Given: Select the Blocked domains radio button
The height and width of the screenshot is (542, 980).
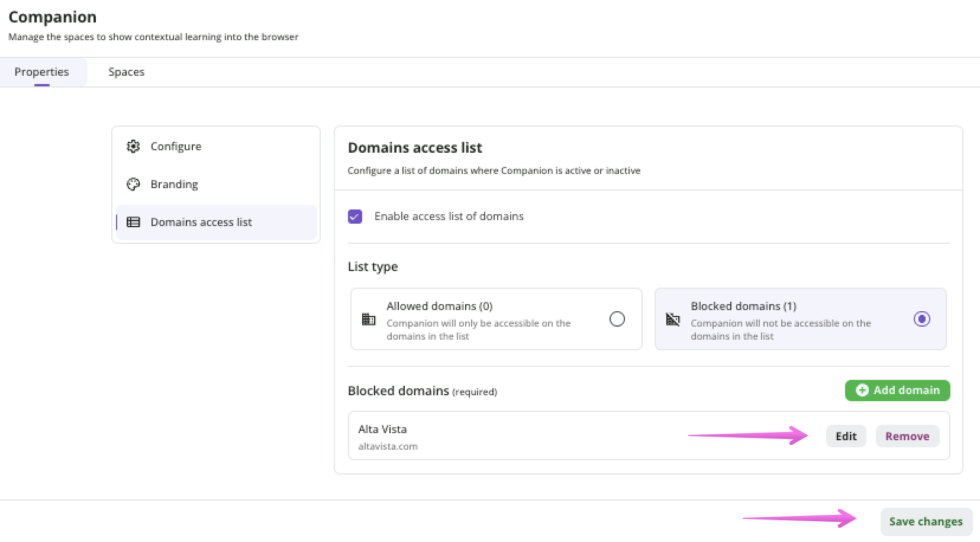Looking at the screenshot, I should tap(921, 320).
